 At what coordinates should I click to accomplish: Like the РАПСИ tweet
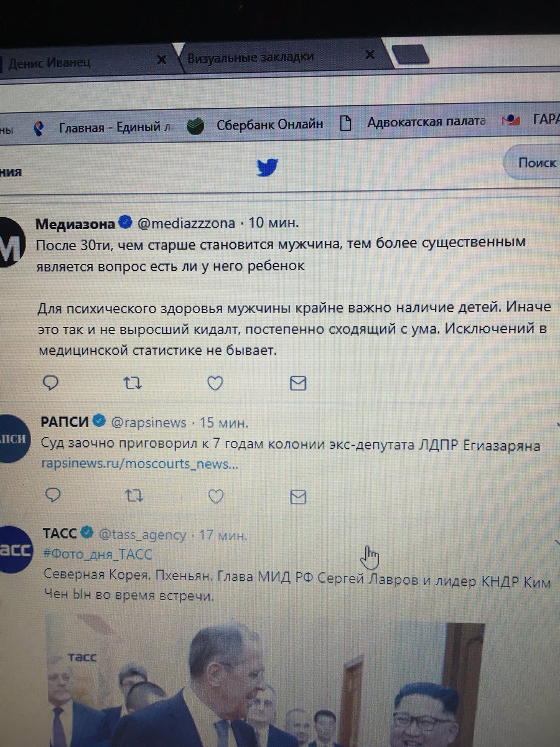[215, 496]
